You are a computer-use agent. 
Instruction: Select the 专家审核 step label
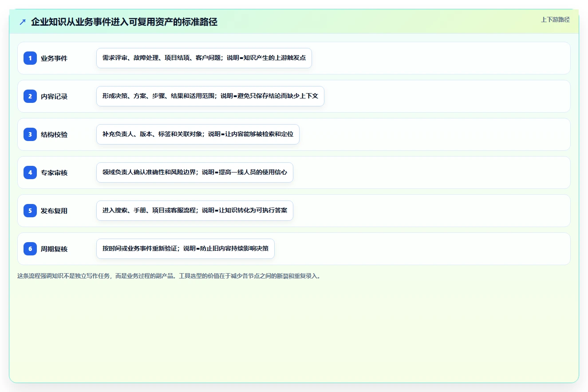pos(54,172)
